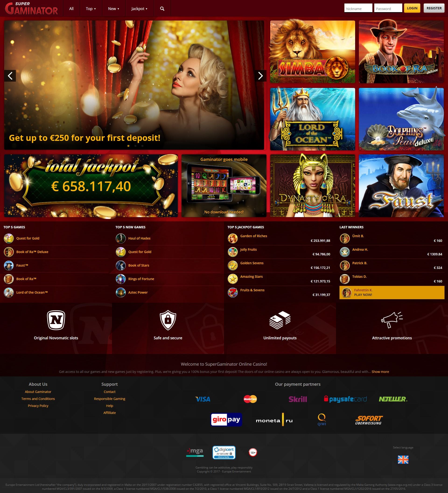Open the Dolphin's Pearl deluxe thumbnail

[x=401, y=119]
